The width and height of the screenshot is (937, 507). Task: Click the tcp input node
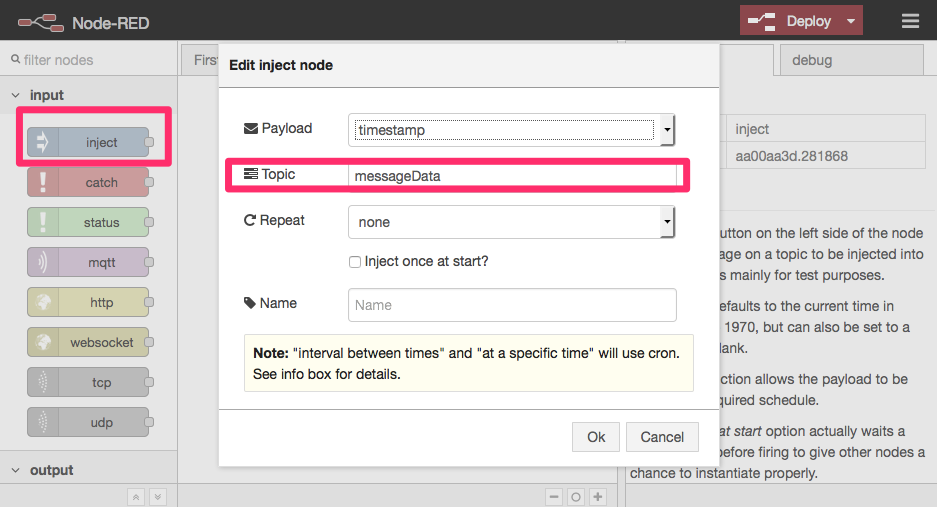(88, 383)
